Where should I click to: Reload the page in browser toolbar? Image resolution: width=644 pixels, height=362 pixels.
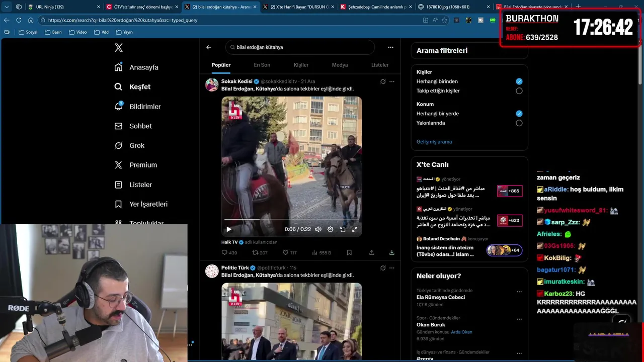[x=19, y=20]
